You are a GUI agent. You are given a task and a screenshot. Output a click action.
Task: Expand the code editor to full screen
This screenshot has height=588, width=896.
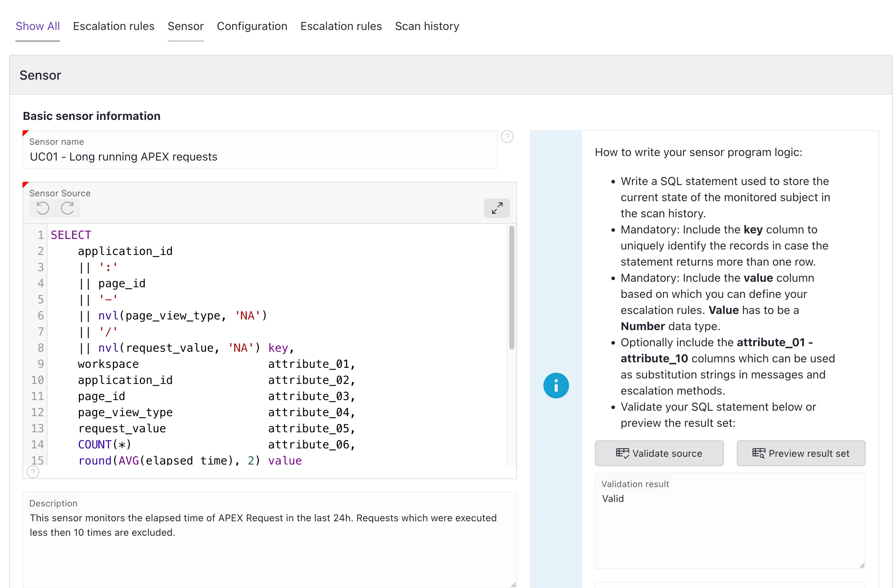pyautogui.click(x=497, y=208)
